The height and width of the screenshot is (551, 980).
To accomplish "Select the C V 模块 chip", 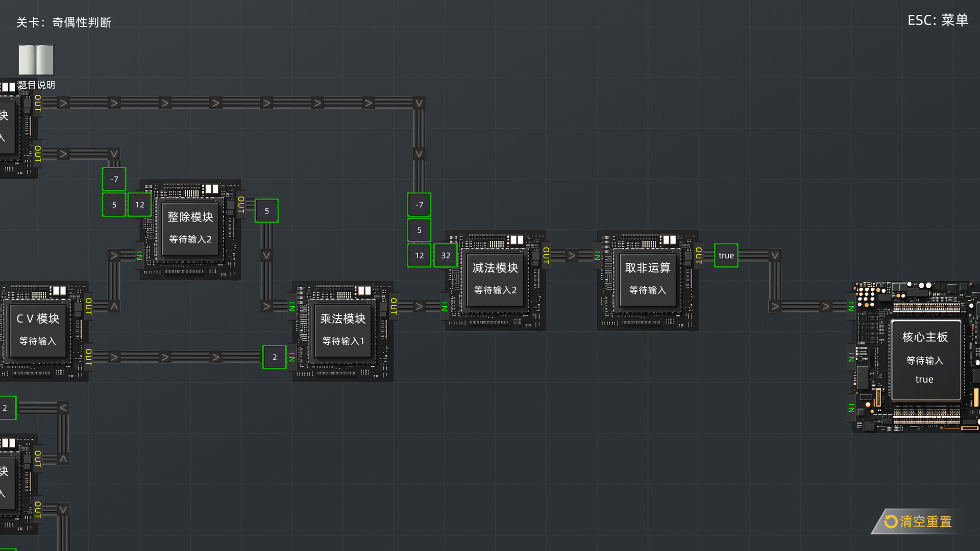I will (37, 329).
